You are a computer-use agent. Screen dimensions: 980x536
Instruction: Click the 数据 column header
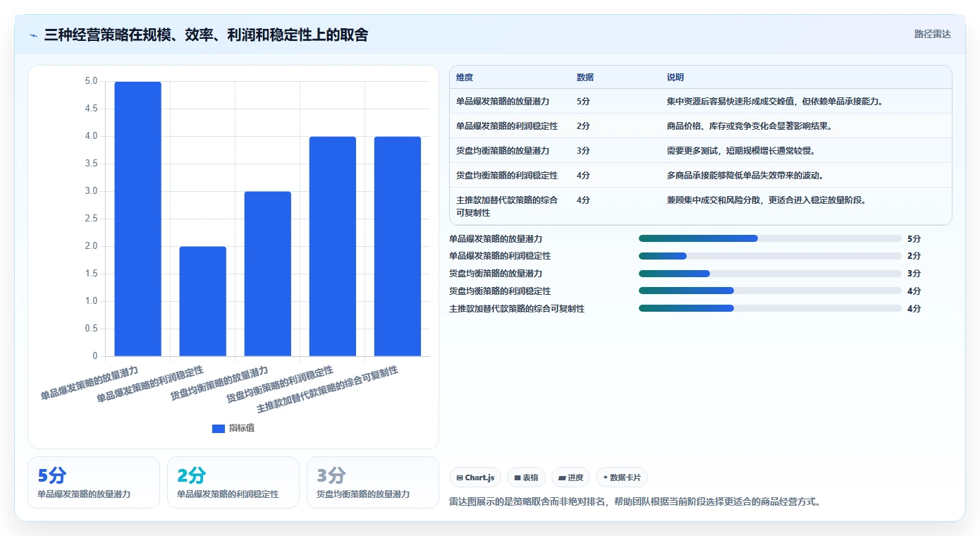(x=585, y=78)
